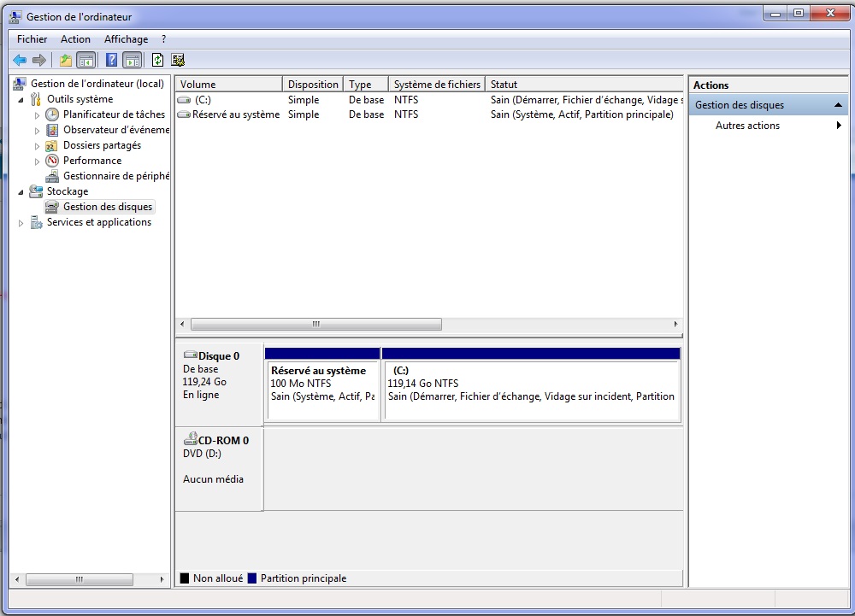Toggle the Action pane toolbar icon
The width and height of the screenshot is (855, 616).
tap(132, 60)
